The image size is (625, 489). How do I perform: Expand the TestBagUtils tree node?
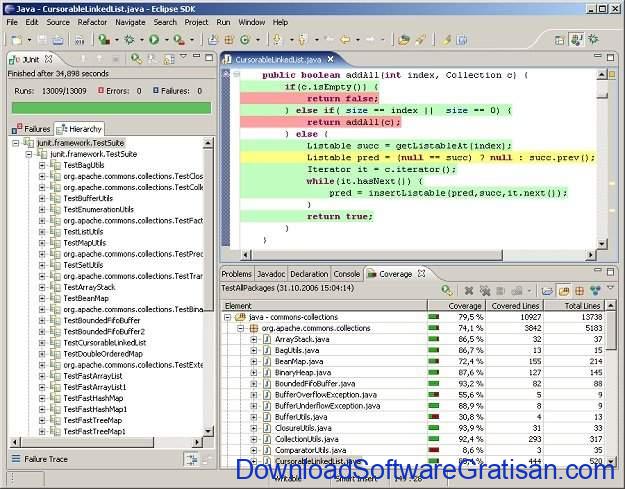(x=42, y=165)
